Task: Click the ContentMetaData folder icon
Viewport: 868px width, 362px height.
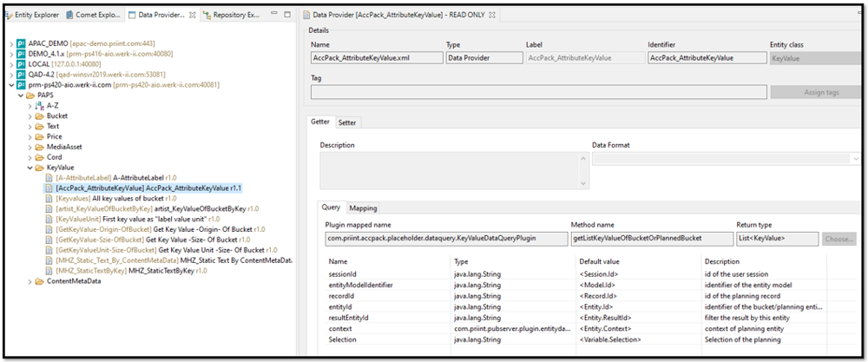Action: (40, 281)
